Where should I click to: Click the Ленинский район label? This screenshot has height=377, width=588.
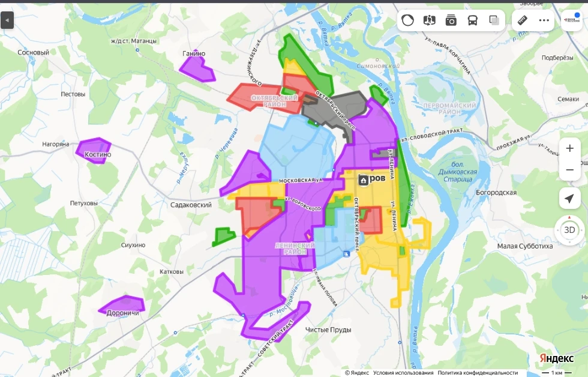click(295, 249)
